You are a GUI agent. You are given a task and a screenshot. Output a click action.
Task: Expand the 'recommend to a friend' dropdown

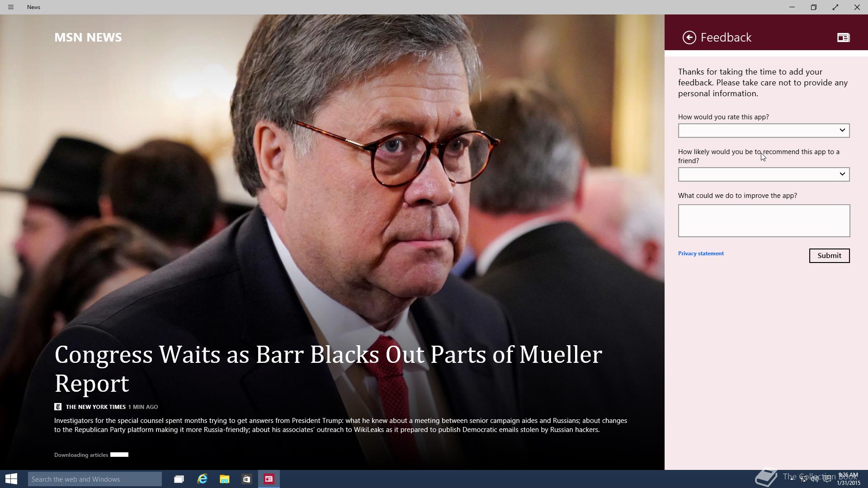pyautogui.click(x=764, y=174)
